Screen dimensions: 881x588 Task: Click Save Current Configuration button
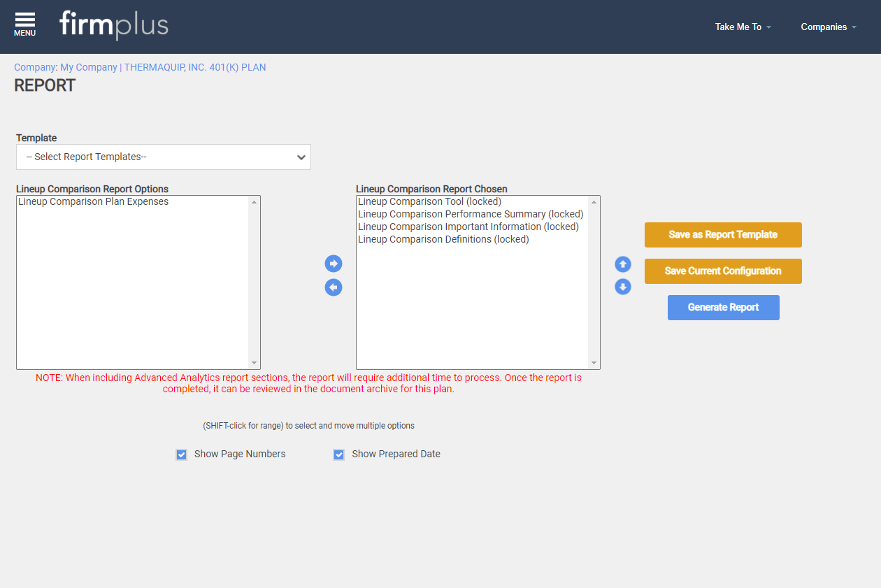pyautogui.click(x=723, y=271)
